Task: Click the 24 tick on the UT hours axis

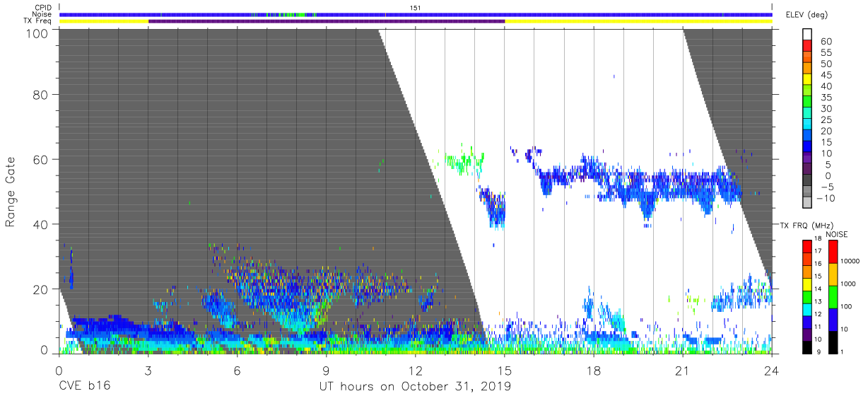Action: point(771,370)
